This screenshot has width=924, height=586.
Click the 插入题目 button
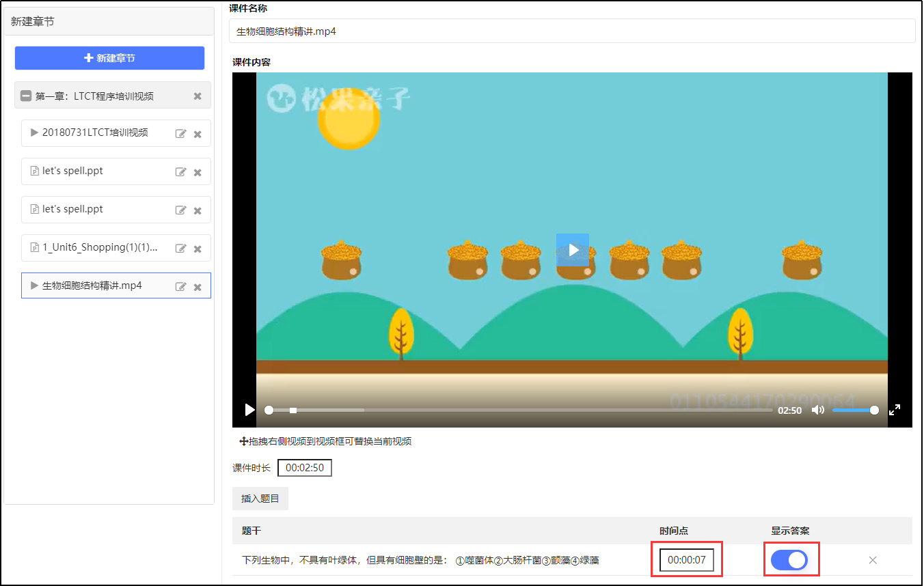(x=260, y=499)
